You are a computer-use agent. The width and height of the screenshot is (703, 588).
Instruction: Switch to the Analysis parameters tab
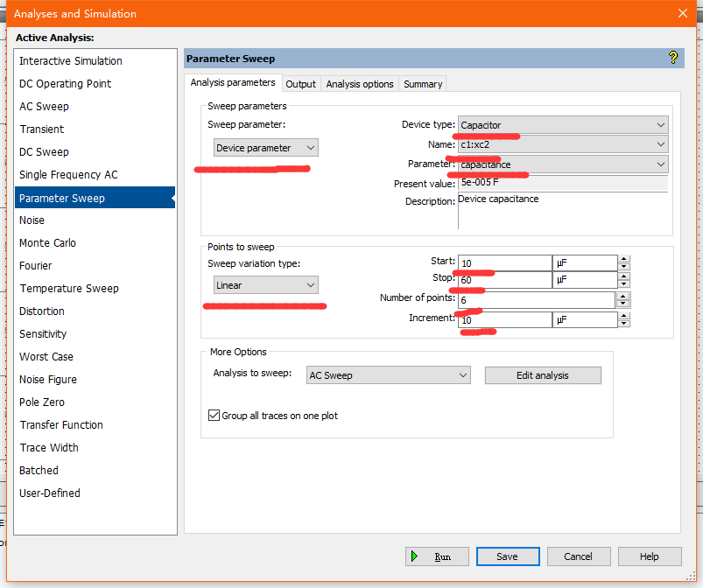click(233, 82)
